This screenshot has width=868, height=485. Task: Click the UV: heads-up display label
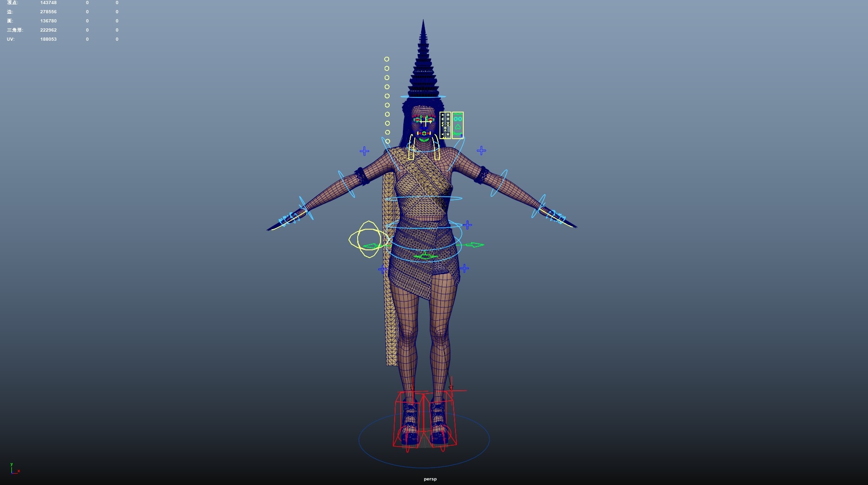tap(11, 39)
